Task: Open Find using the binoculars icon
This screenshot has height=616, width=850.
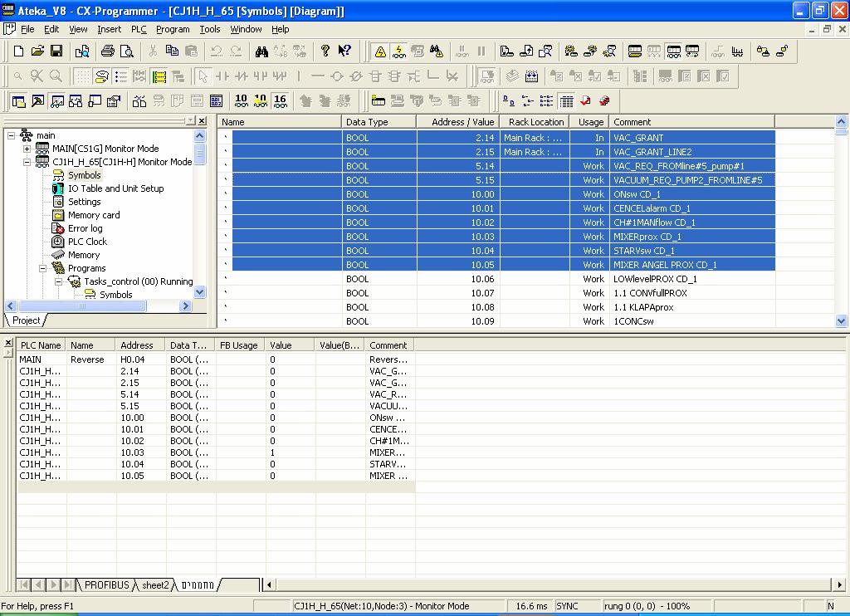Action: pyautogui.click(x=261, y=51)
